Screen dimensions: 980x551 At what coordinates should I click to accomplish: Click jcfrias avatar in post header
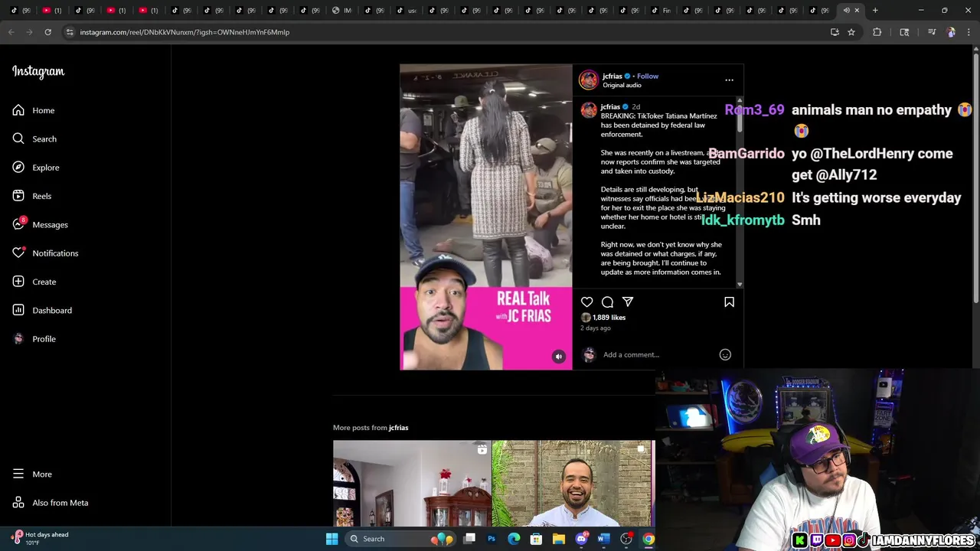click(x=589, y=80)
